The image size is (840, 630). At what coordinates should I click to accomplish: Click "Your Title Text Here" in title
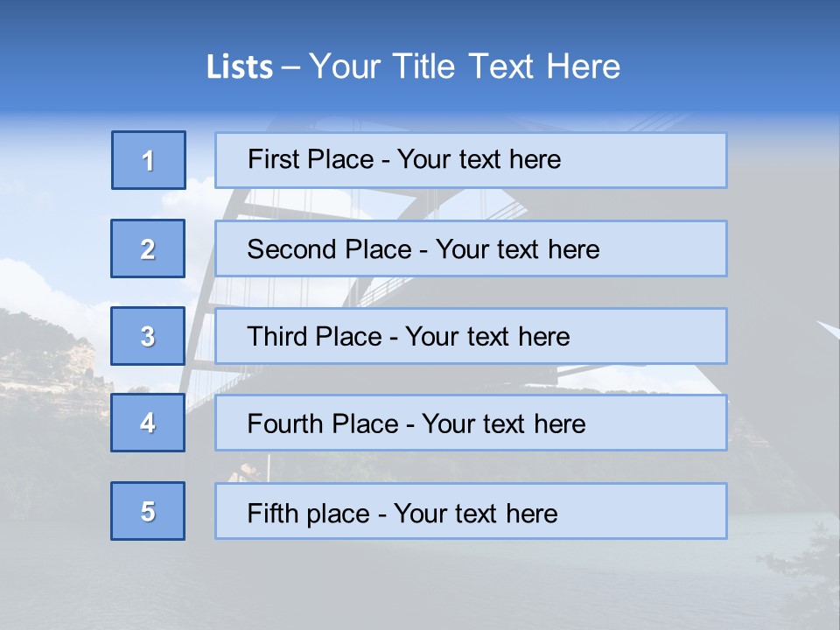pos(465,66)
